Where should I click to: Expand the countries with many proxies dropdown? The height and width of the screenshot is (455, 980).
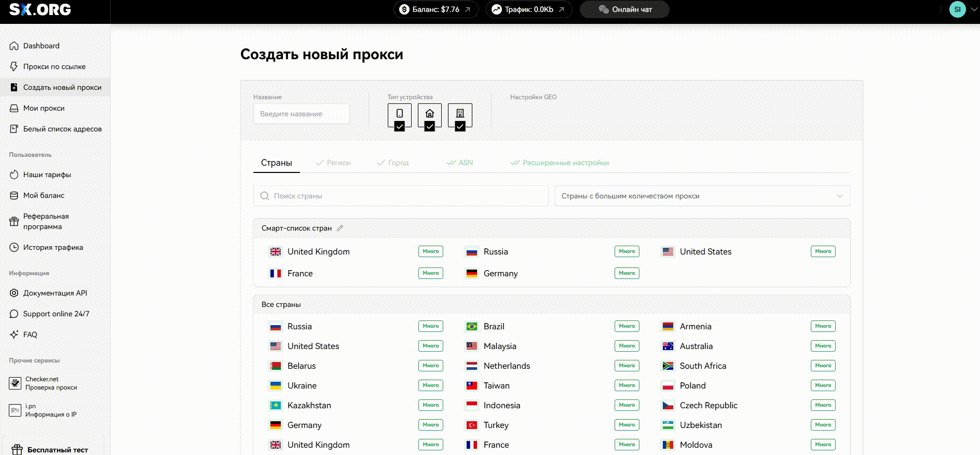[702, 196]
